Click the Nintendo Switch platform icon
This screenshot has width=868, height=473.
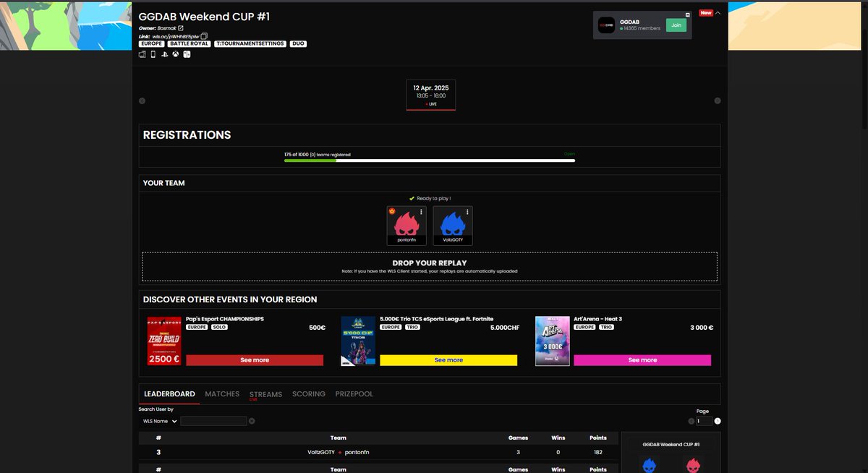click(187, 54)
